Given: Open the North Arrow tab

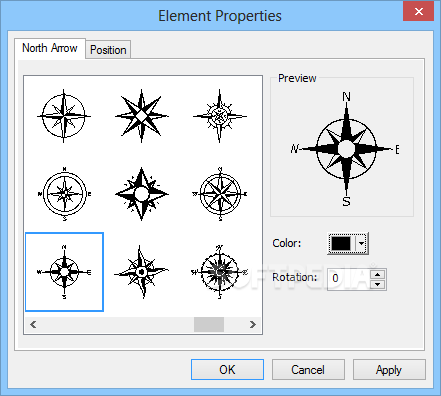Looking at the screenshot, I should [50, 48].
